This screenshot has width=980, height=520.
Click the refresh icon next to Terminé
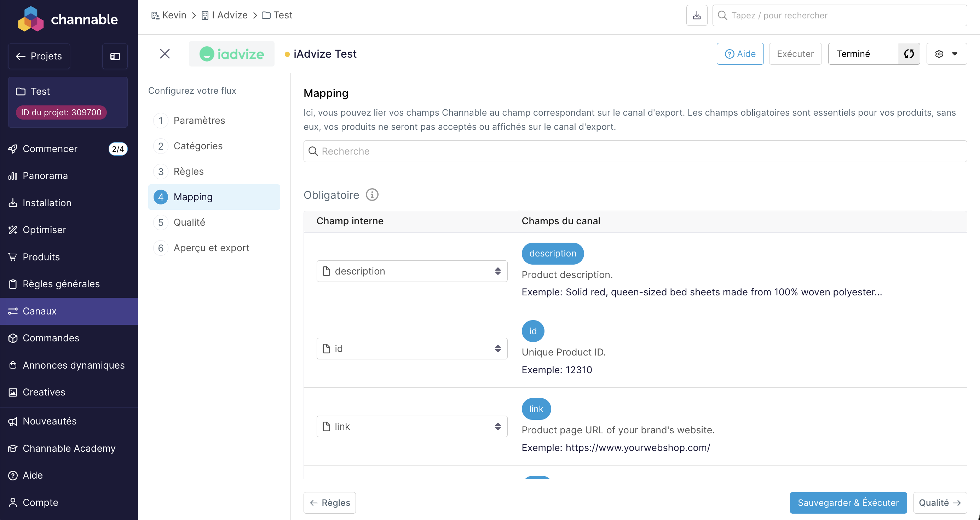[x=909, y=54]
